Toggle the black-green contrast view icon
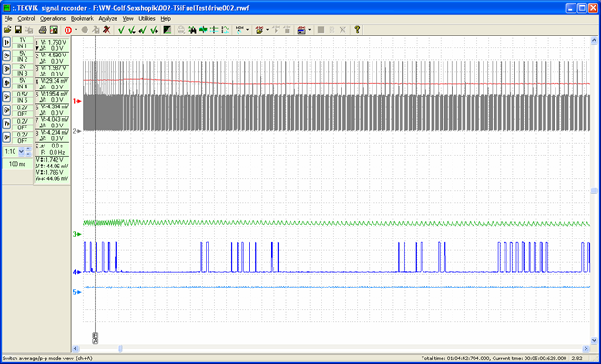Screen dimensions: 601x364 168,29
